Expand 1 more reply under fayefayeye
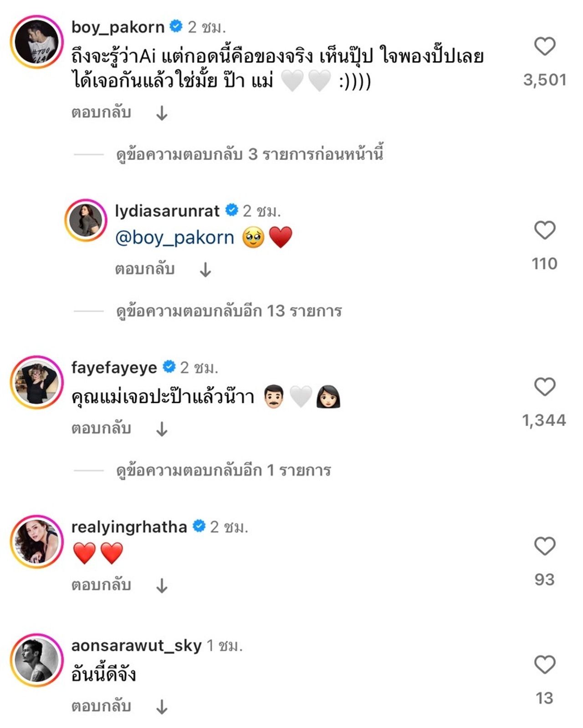This screenshot has height=728, width=583. pyautogui.click(x=223, y=470)
